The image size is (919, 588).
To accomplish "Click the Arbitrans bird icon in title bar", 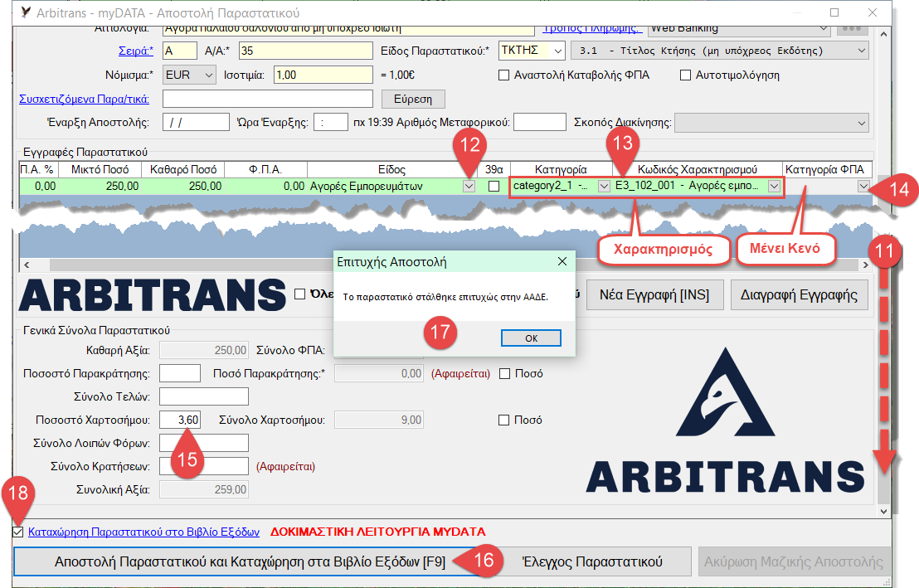I will tap(25, 12).
